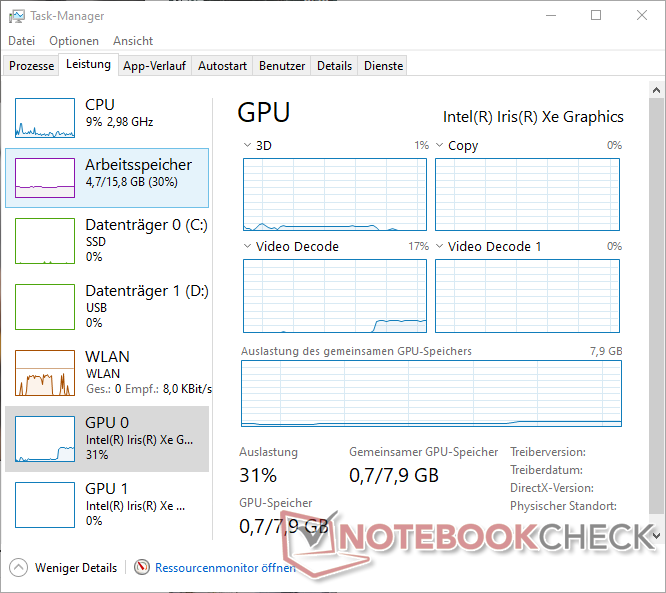This screenshot has width=666, height=593.
Task: Maximize the Task-Manager window
Action: click(596, 16)
